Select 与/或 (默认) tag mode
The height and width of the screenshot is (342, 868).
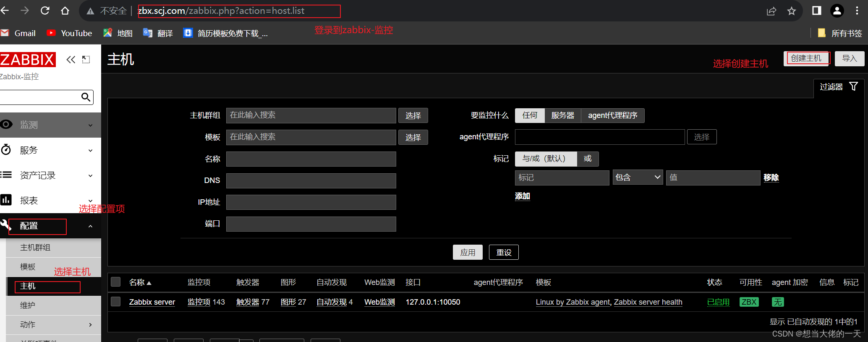546,159
